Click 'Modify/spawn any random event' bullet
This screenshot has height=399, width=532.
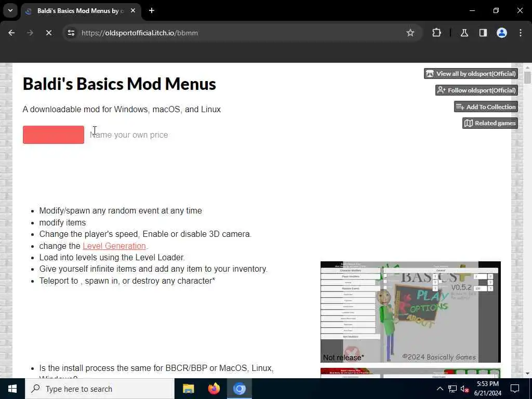121,211
